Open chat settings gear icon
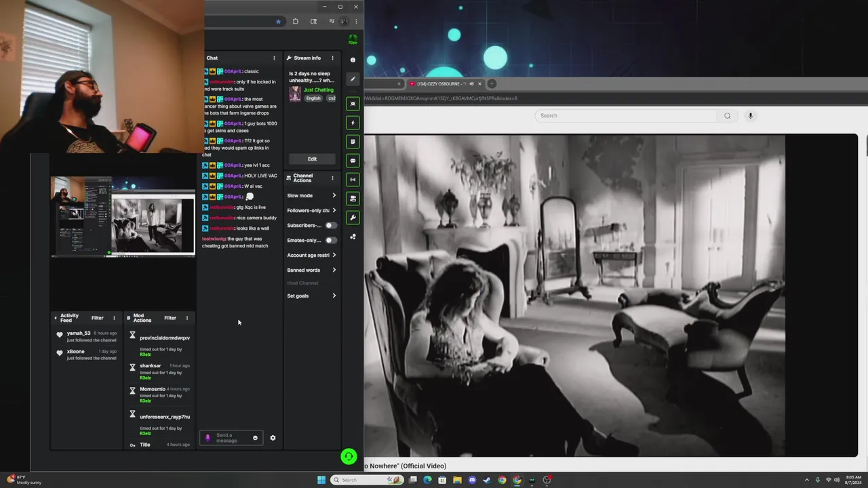The image size is (868, 488). click(273, 438)
